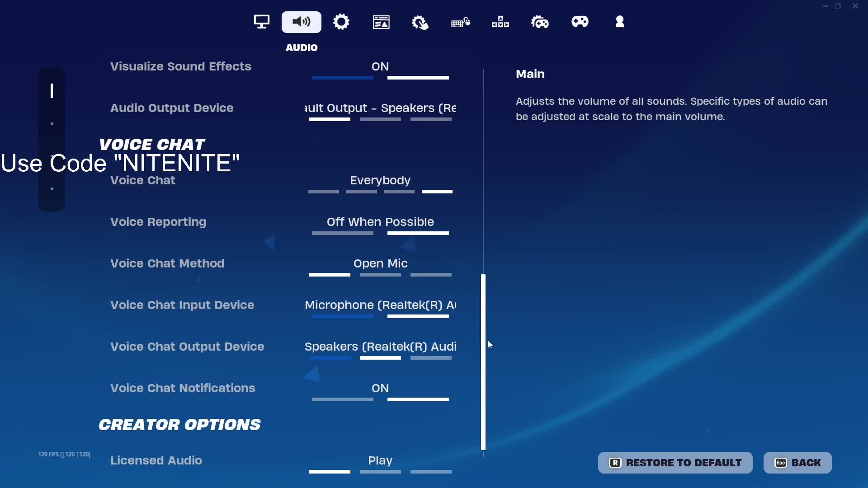Open the Game settings gear tab

[x=341, y=22]
